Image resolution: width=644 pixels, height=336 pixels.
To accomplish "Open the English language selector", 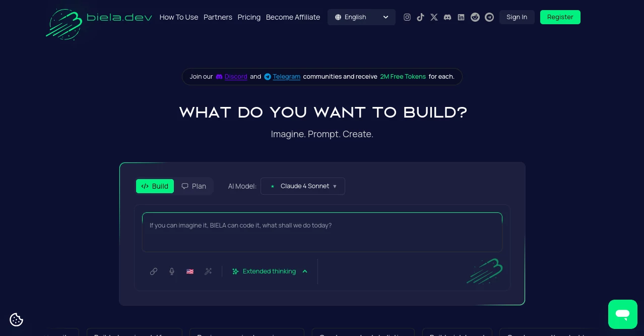I will pos(361,17).
